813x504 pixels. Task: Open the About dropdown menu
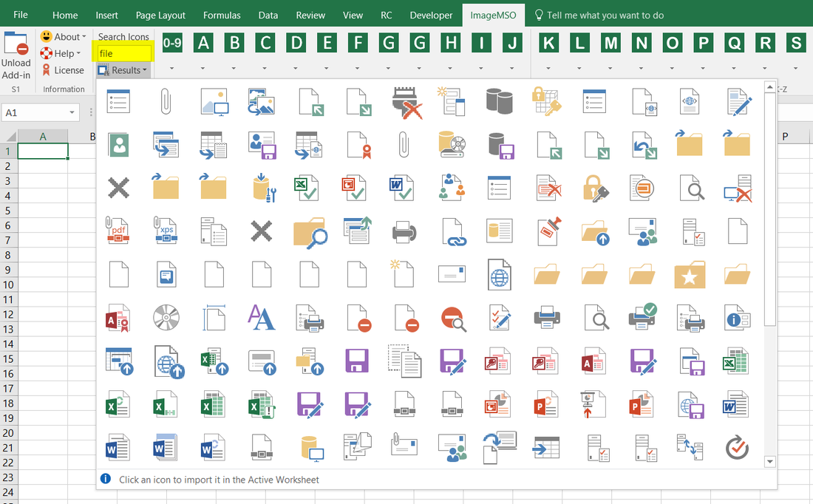click(64, 36)
